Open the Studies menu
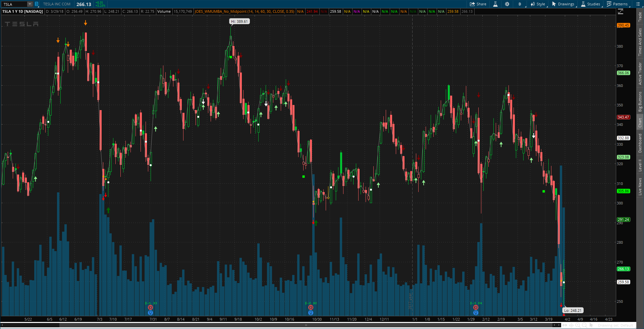The width and height of the screenshot is (644, 329). tap(590, 4)
